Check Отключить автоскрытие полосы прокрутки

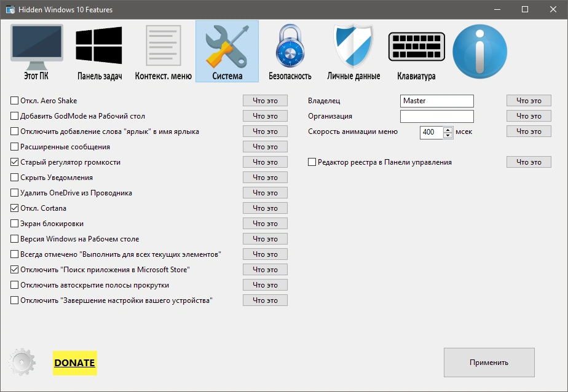[x=15, y=285]
